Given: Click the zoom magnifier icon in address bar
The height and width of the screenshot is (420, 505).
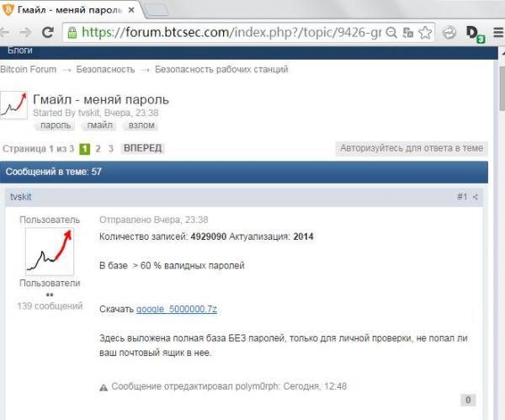Looking at the screenshot, I should (x=391, y=33).
